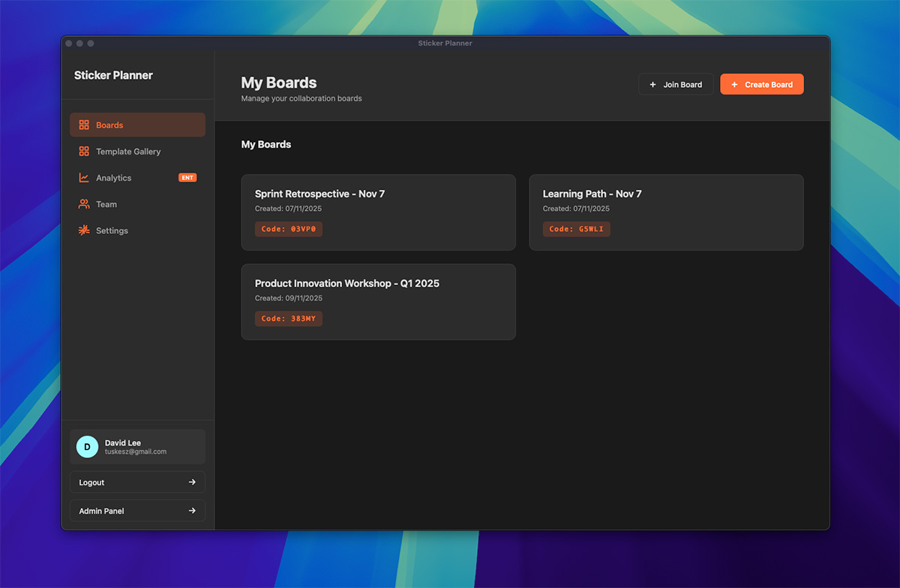Viewport: 900px width, 588px height.
Task: Log out using the Logout button
Action: pos(137,481)
